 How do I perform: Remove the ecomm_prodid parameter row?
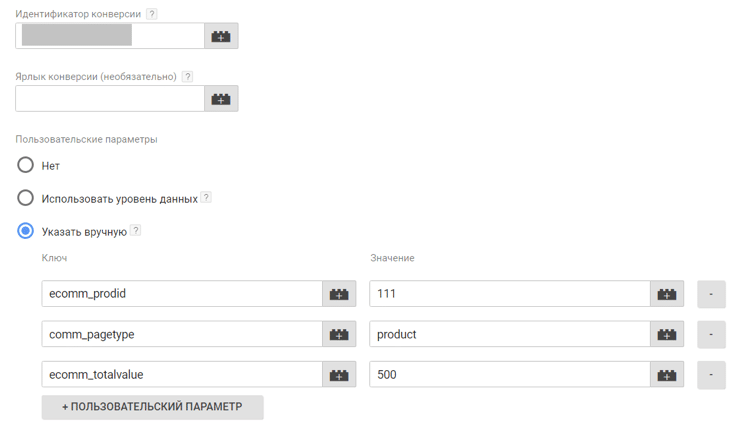click(x=711, y=294)
